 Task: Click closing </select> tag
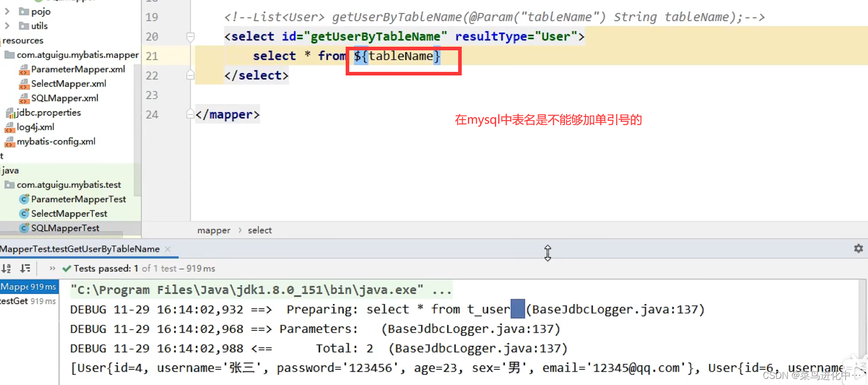tap(256, 75)
